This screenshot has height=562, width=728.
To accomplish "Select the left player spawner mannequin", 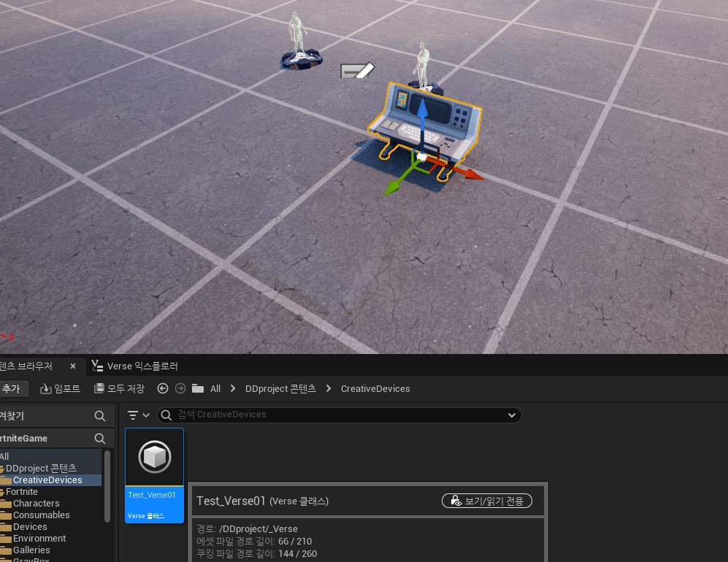I will click(x=300, y=42).
